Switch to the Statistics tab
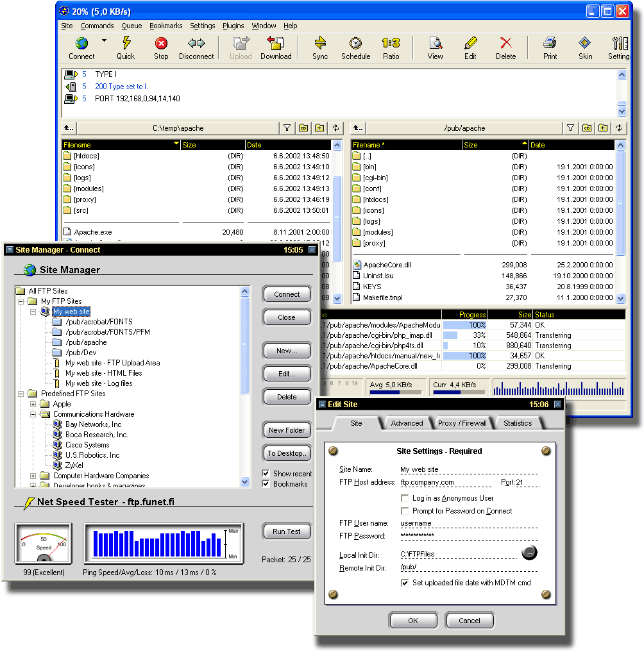Screen dimensions: 644x652 point(518,423)
